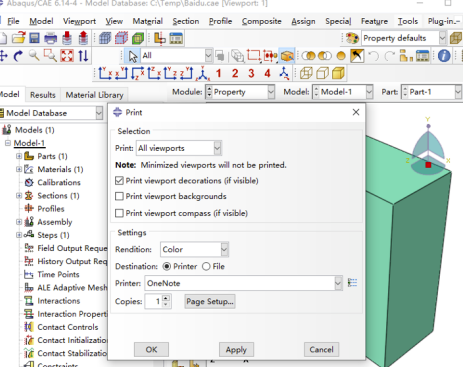Enable Print viewport backgrounds

[119, 196]
